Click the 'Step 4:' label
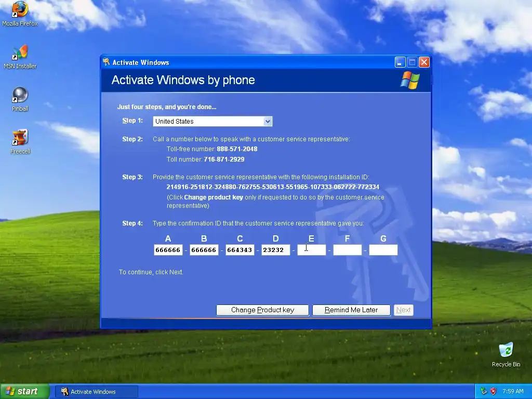Viewport: 532px width, 399px height. pyautogui.click(x=132, y=223)
